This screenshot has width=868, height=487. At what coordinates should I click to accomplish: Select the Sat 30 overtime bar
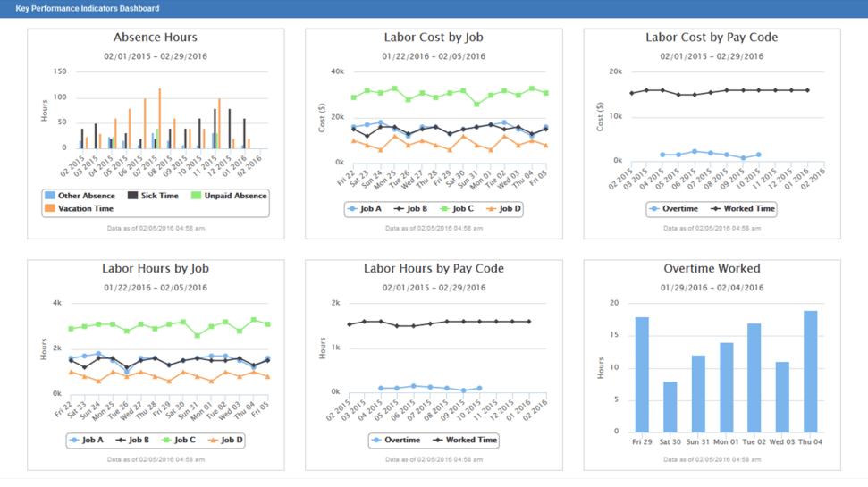click(670, 407)
